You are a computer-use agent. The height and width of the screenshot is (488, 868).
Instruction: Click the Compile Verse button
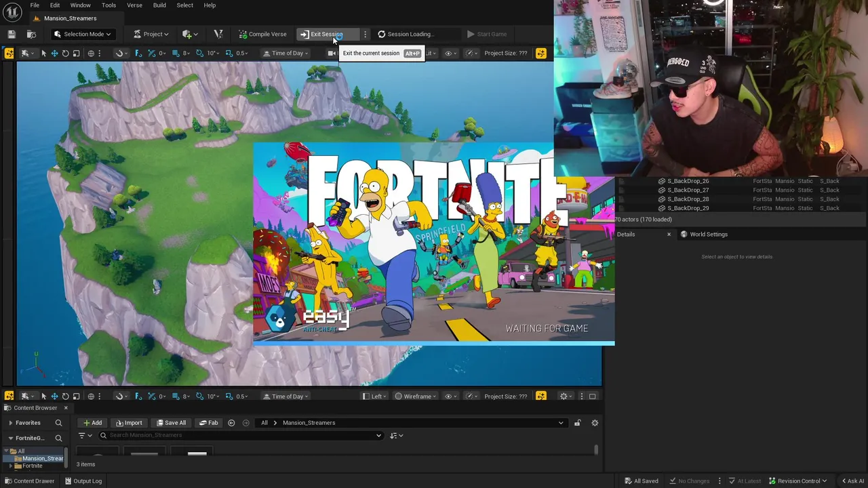tap(262, 34)
